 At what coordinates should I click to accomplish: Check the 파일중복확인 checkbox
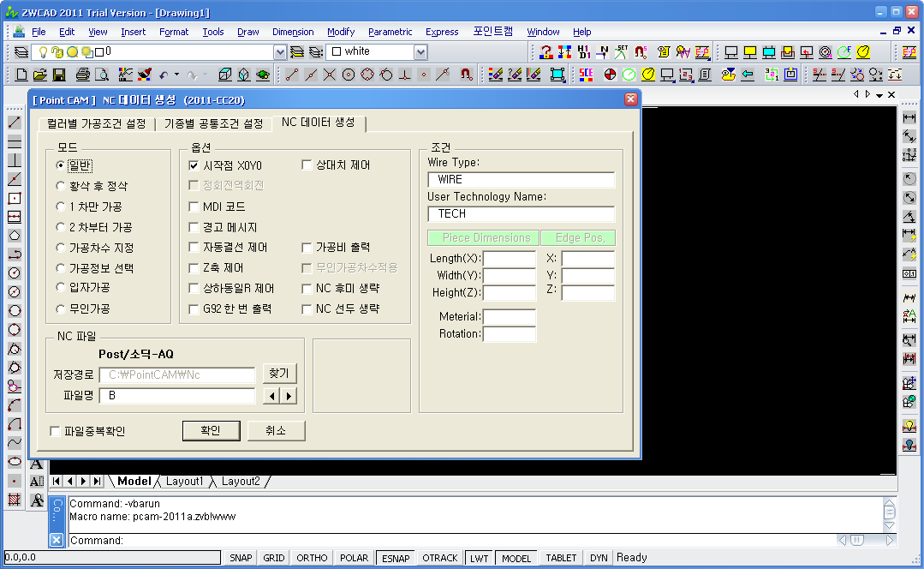coord(55,432)
